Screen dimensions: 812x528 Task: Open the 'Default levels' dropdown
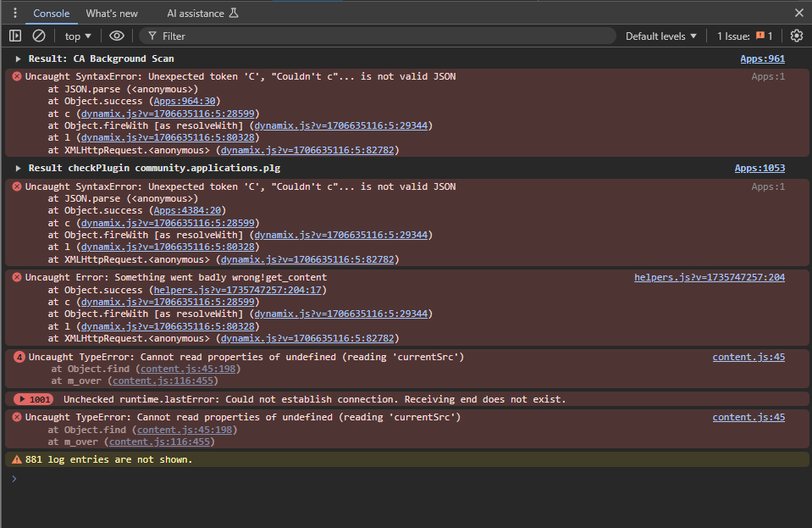pyautogui.click(x=660, y=36)
